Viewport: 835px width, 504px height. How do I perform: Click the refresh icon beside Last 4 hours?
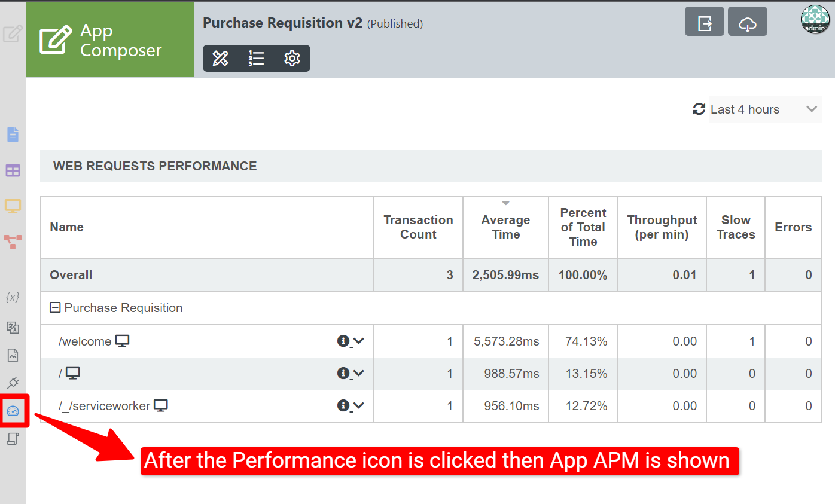(699, 109)
